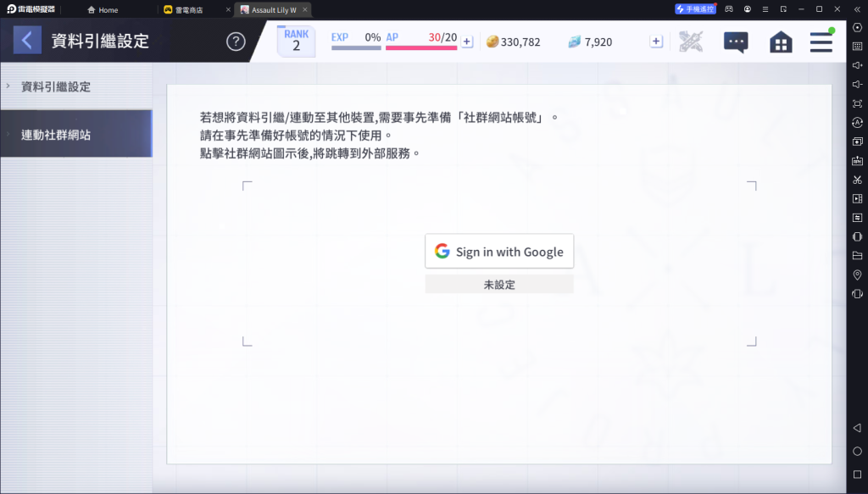The width and height of the screenshot is (868, 494).
Task: Decrease emulator volume
Action: click(x=858, y=84)
